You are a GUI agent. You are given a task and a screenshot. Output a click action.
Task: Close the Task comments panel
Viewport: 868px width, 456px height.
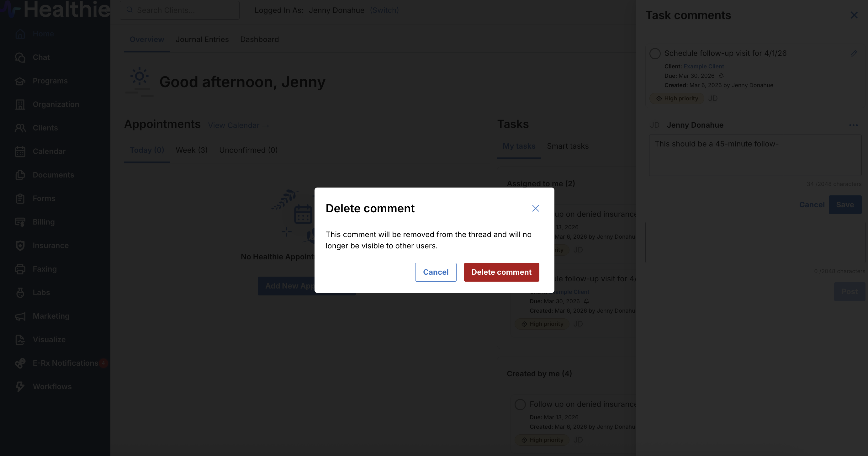pos(854,15)
